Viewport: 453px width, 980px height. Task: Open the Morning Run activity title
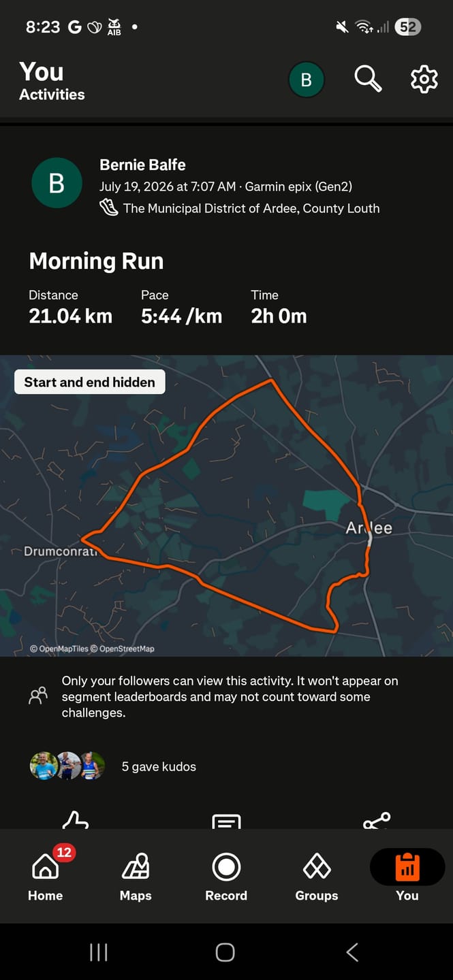(x=96, y=261)
